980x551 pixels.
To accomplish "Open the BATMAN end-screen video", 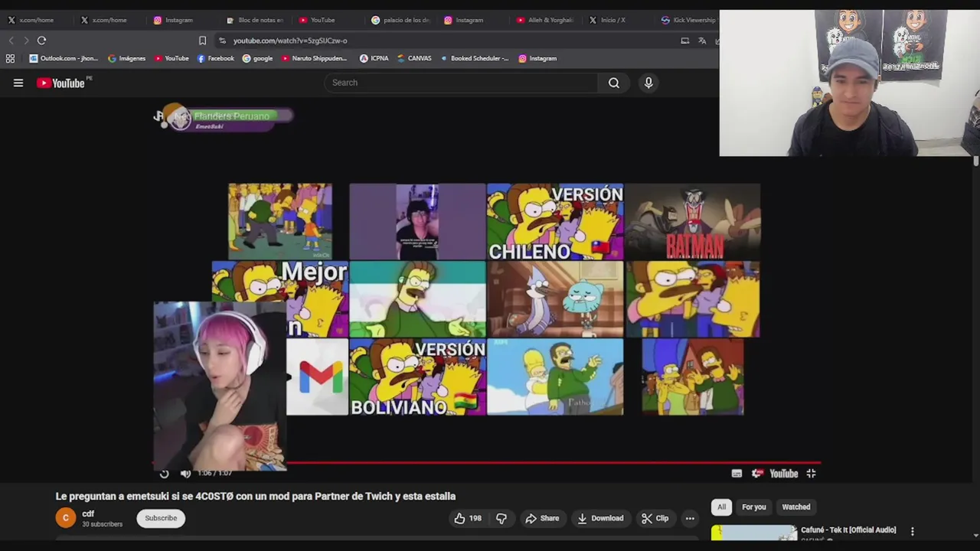I will coord(693,222).
